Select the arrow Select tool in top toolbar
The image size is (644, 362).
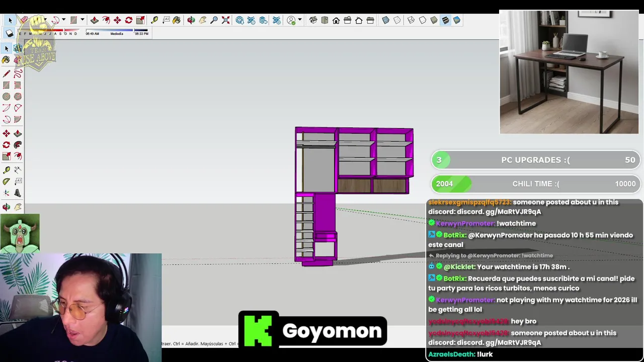click(10, 20)
